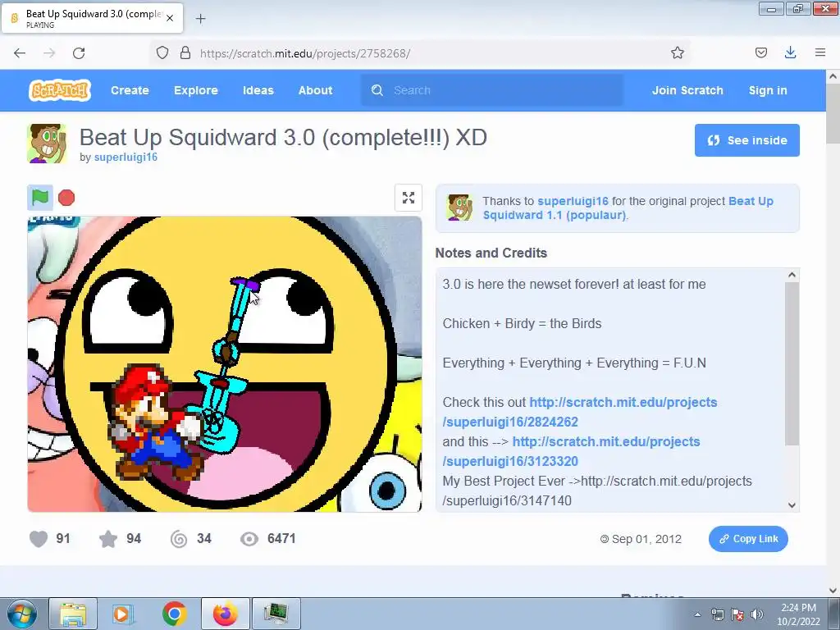Click the Firefox taskbar icon
Image resolution: width=840 pixels, height=630 pixels.
(226, 614)
